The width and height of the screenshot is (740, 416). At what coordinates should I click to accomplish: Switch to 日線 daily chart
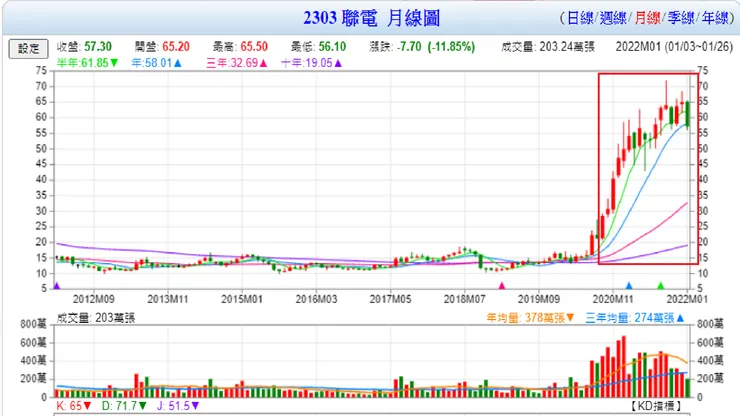click(x=580, y=18)
